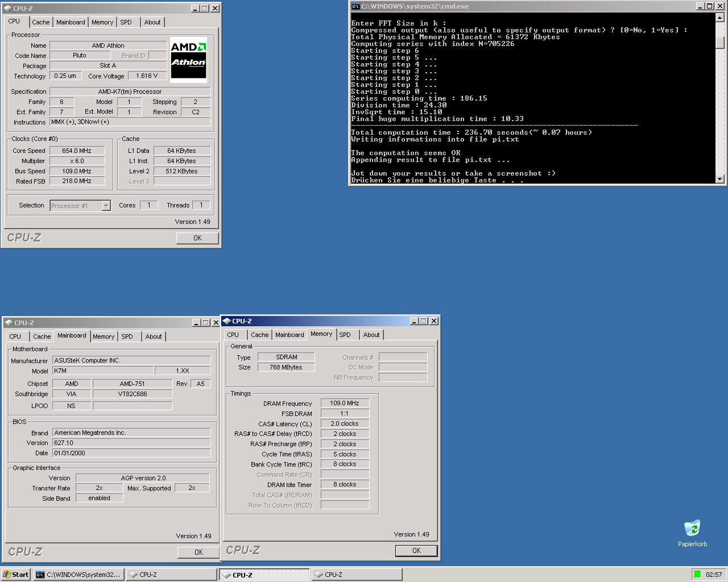Click CPU-Z icon in top window title
728x582 pixels.
point(7,9)
